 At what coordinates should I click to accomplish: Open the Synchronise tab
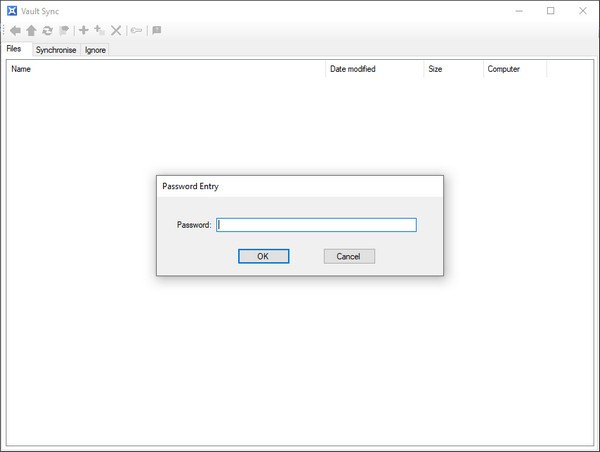point(56,49)
